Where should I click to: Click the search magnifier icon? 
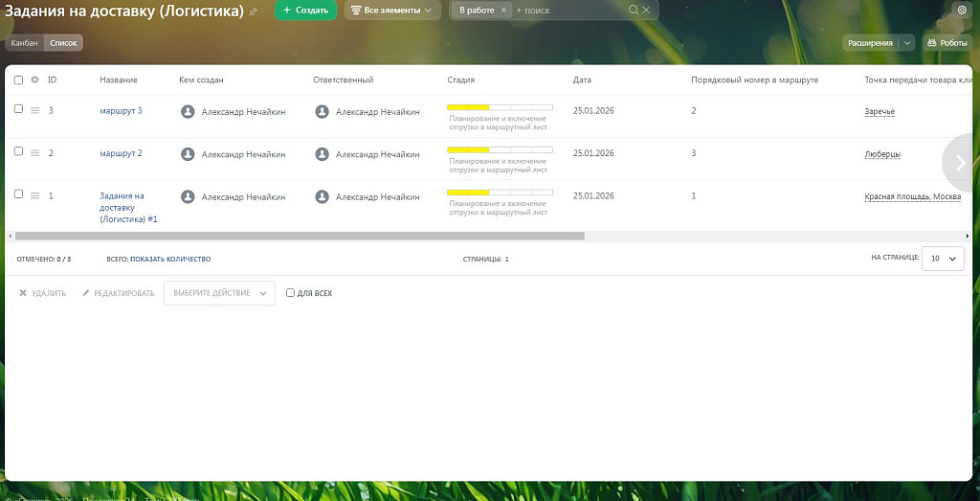634,11
